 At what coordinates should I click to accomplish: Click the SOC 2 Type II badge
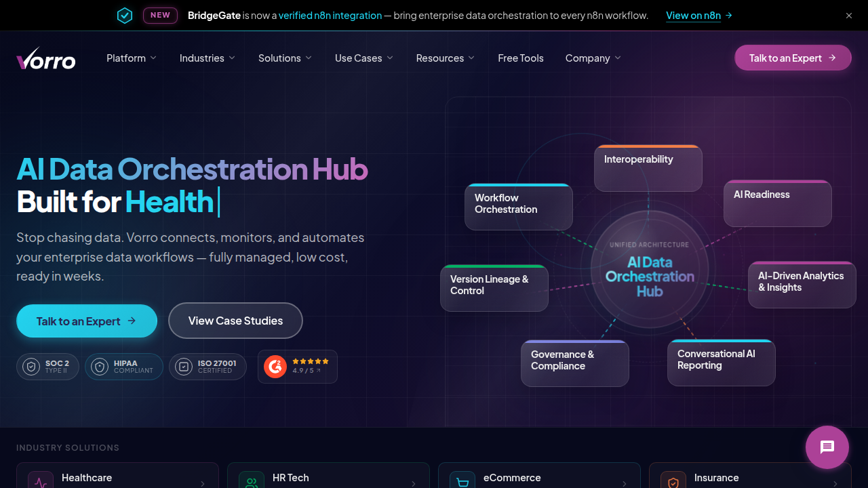pyautogui.click(x=47, y=367)
